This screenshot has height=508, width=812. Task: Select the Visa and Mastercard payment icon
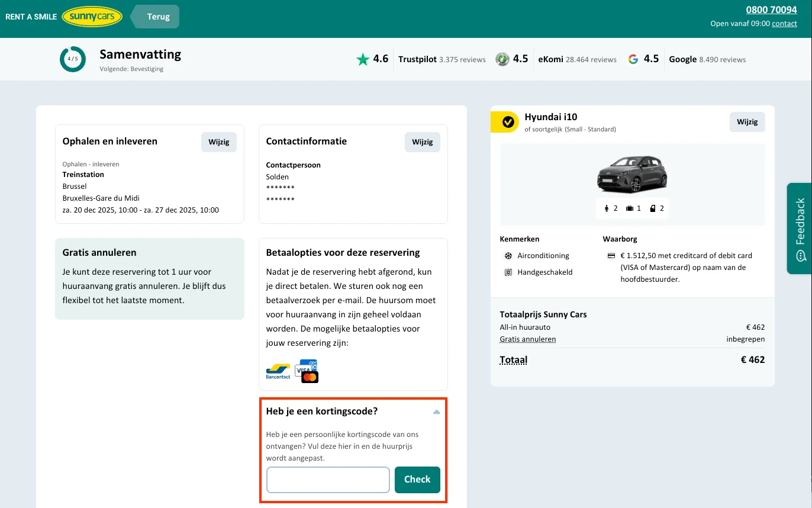coord(306,371)
